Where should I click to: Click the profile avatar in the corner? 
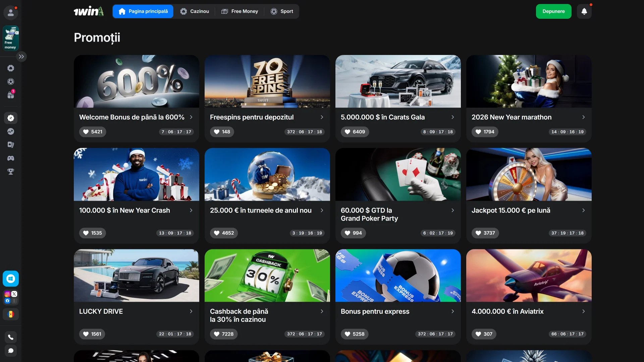pos(10,12)
